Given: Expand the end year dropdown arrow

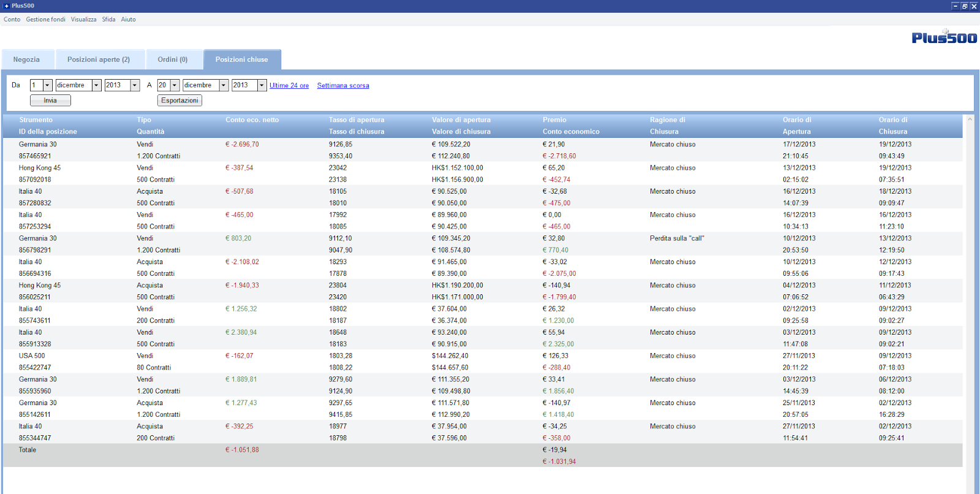Looking at the screenshot, I should [262, 85].
